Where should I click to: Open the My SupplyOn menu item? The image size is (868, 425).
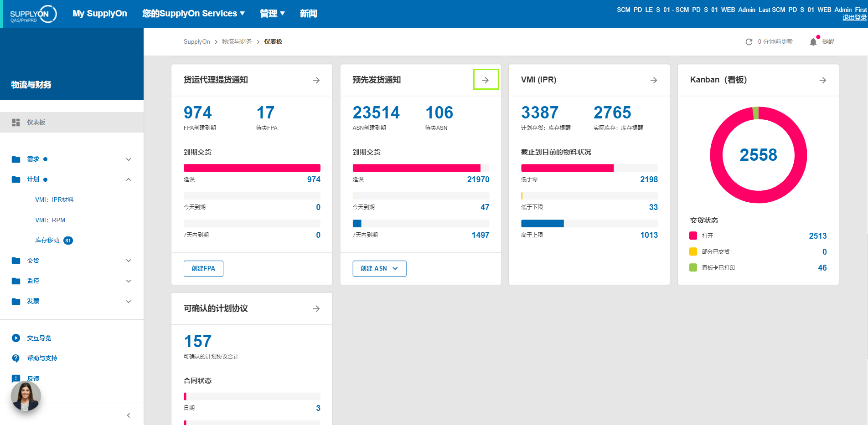pyautogui.click(x=100, y=14)
